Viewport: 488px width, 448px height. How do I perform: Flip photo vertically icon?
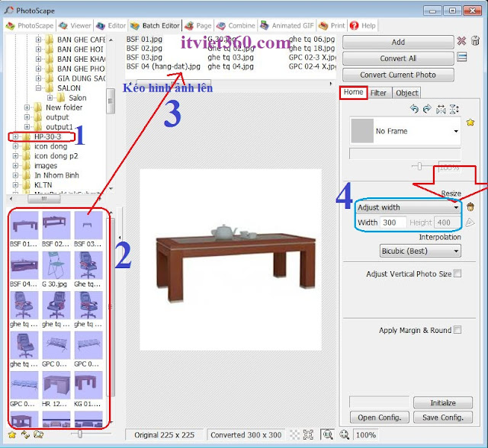click(x=454, y=109)
